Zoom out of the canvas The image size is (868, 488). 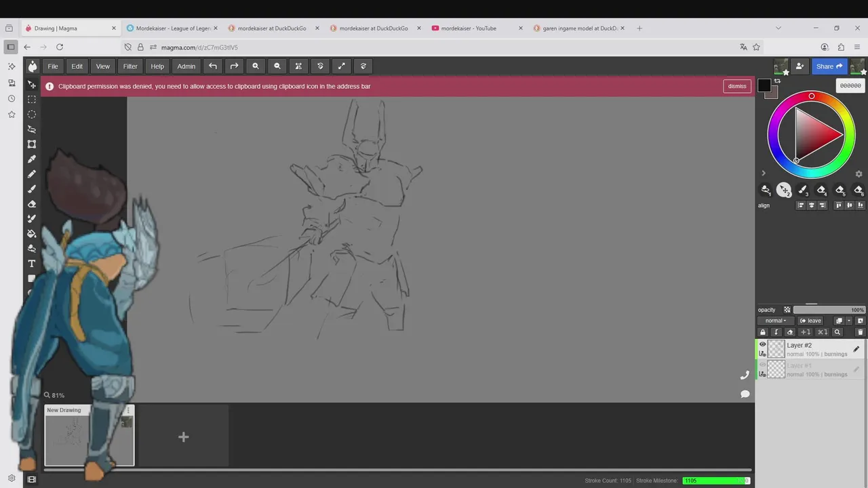pos(277,66)
